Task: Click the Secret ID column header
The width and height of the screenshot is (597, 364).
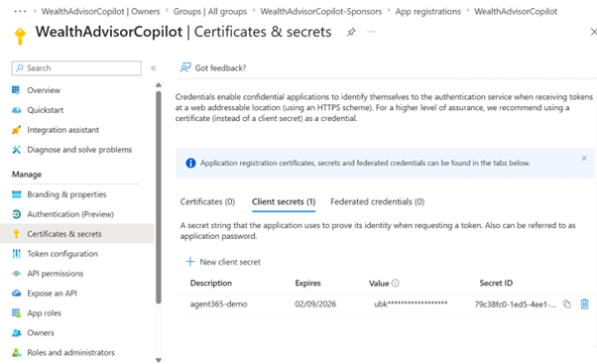Action: [x=496, y=283]
